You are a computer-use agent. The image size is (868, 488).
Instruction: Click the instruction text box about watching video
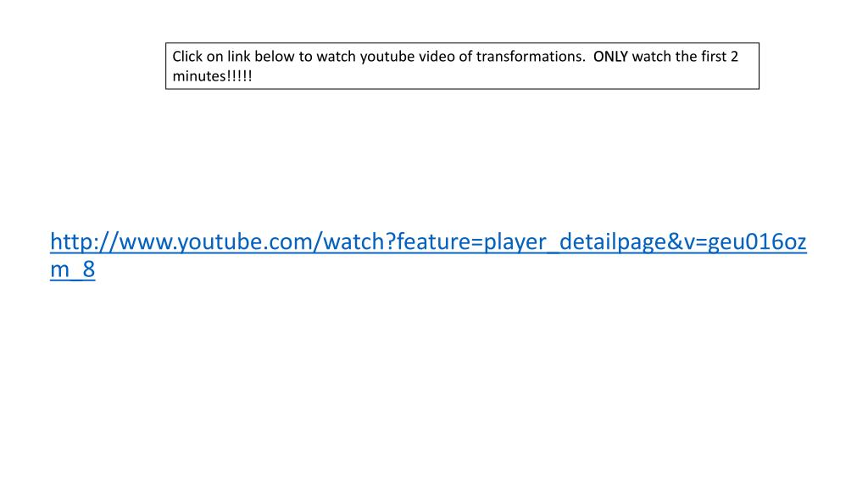point(462,66)
